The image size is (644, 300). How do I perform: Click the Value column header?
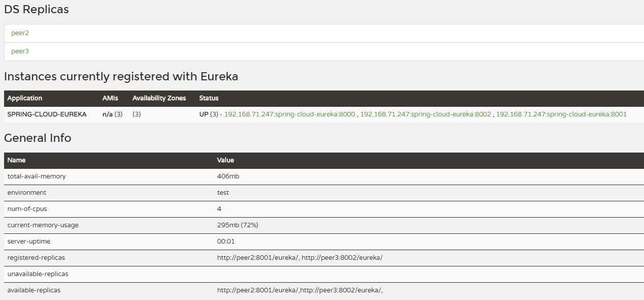[x=226, y=160]
